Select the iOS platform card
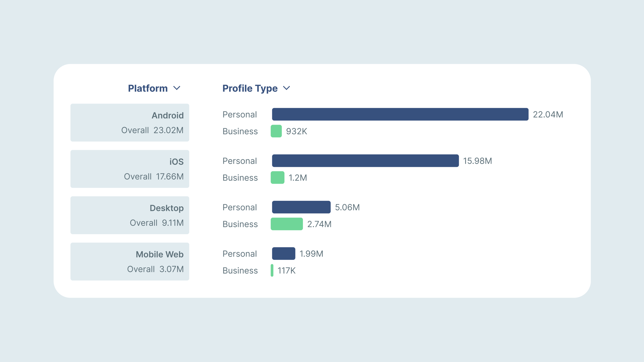644x362 pixels. (x=130, y=169)
